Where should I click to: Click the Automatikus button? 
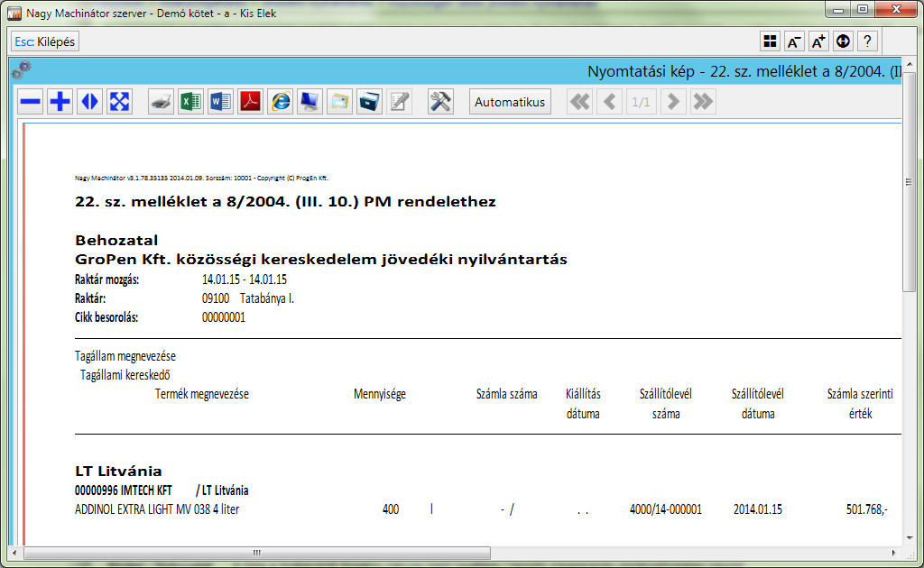click(x=511, y=102)
